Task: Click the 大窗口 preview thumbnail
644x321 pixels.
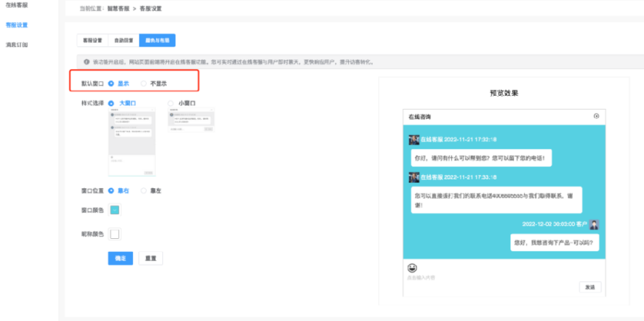Action: [132, 142]
